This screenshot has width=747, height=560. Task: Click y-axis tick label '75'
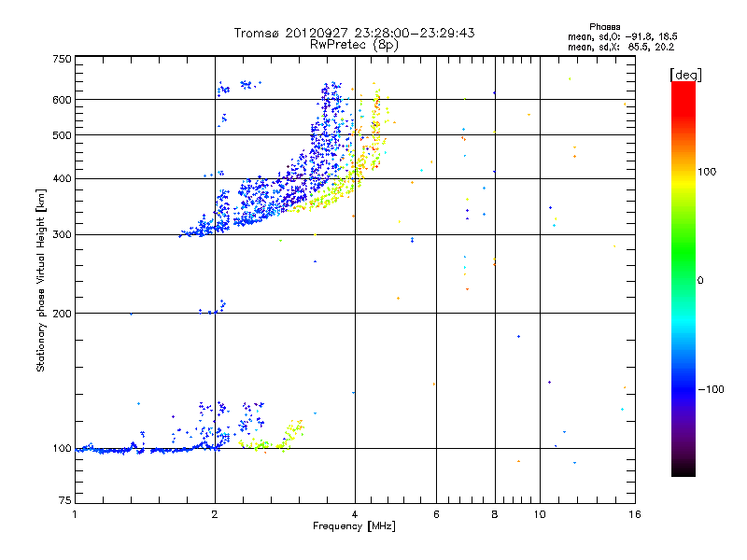(65, 500)
